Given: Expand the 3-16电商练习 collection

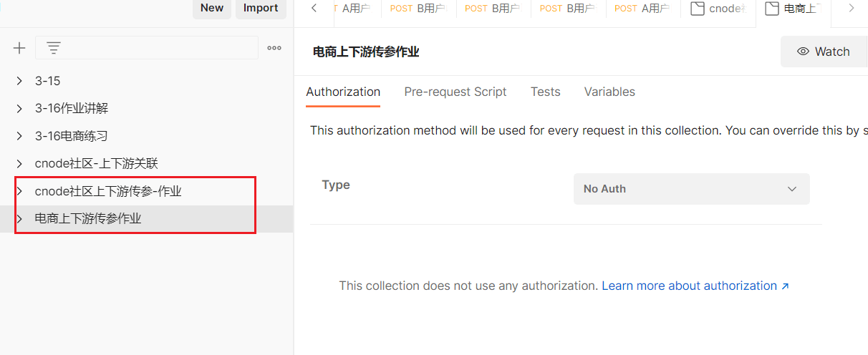Looking at the screenshot, I should click(19, 136).
